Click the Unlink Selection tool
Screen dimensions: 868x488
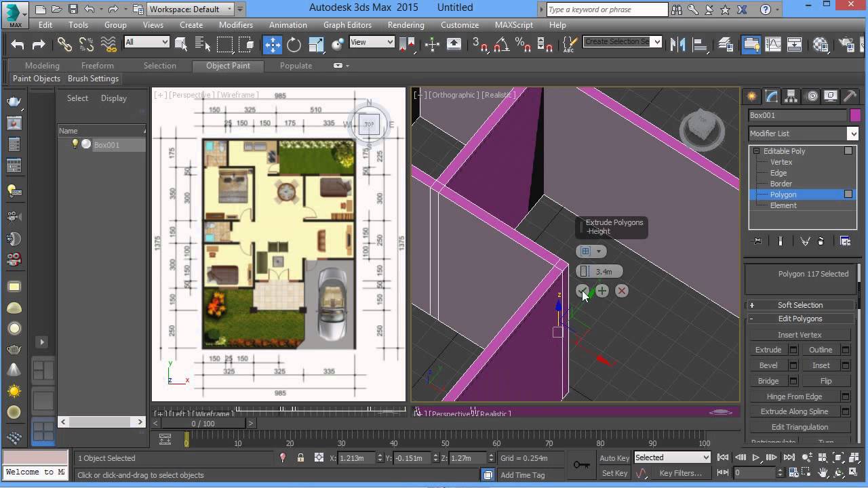pos(86,45)
